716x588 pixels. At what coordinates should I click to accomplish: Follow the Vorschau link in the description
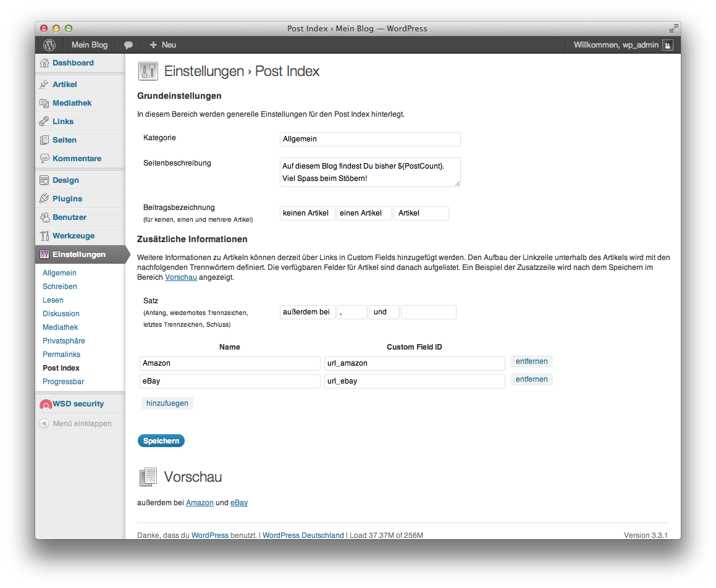pyautogui.click(x=181, y=277)
